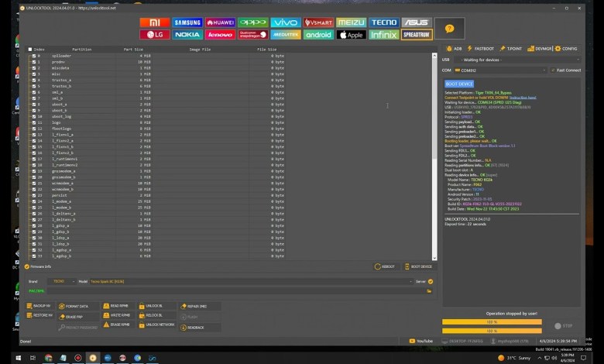Open the MediaTek brand section
The width and height of the screenshot is (604, 364).
click(286, 35)
